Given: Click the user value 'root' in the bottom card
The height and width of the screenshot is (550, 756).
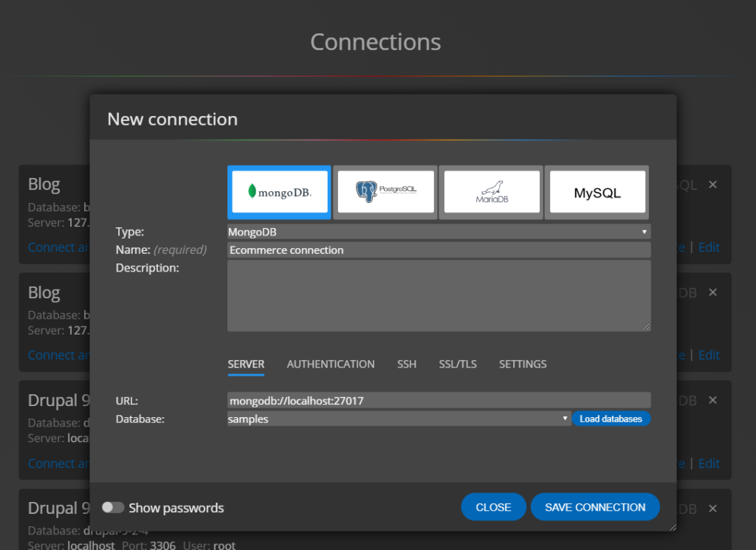Looking at the screenshot, I should [x=224, y=545].
